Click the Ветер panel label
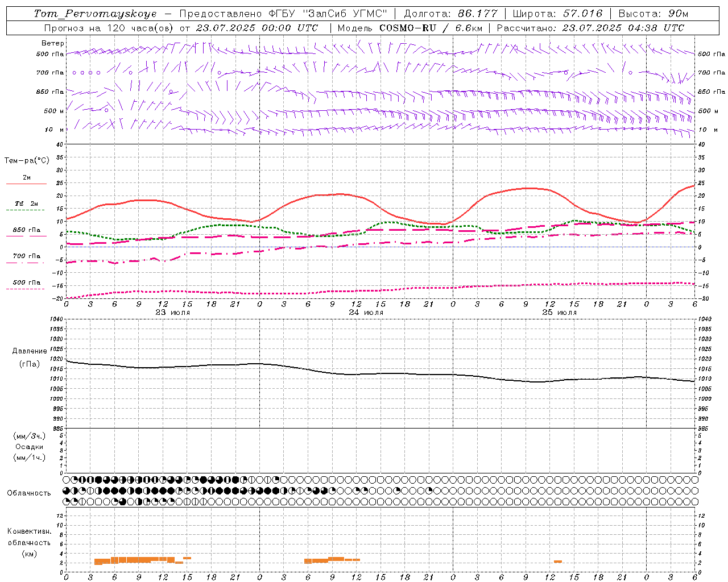This screenshot has width=728, height=582. click(x=53, y=43)
